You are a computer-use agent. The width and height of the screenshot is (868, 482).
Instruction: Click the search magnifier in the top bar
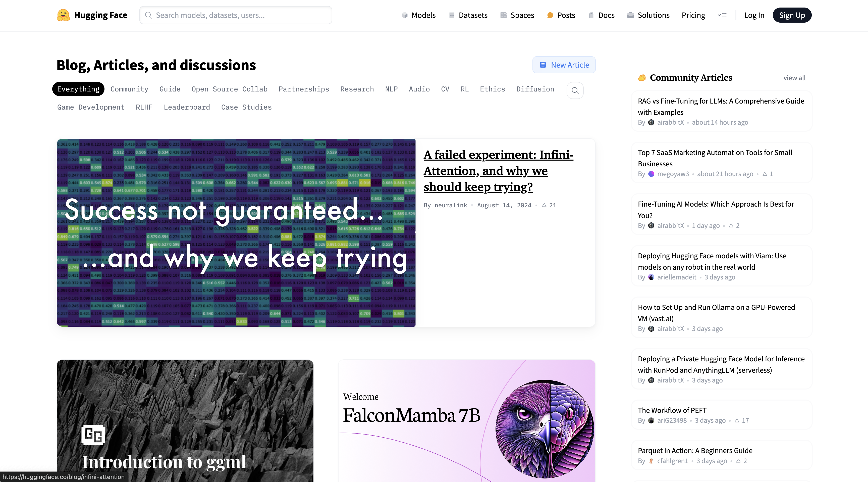pyautogui.click(x=148, y=15)
